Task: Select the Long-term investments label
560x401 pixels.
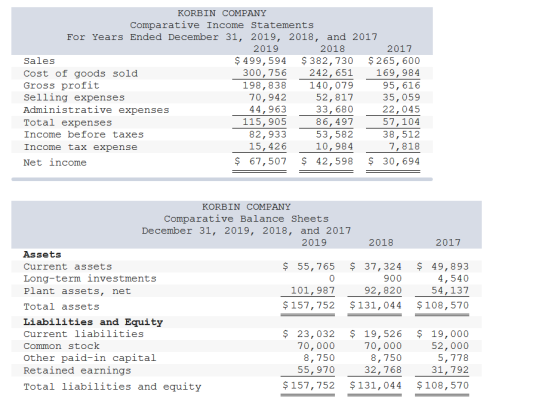Action: (90, 279)
